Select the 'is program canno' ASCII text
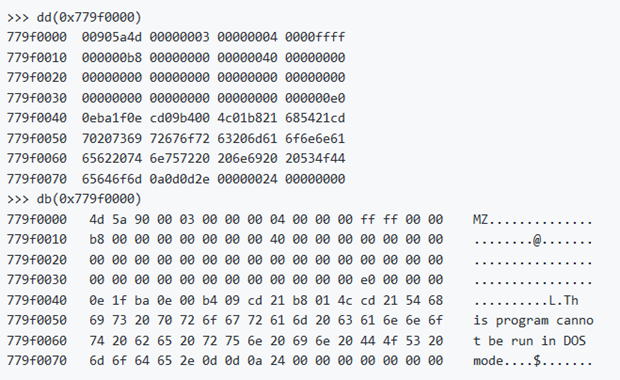The height and width of the screenshot is (380, 620). click(x=533, y=321)
